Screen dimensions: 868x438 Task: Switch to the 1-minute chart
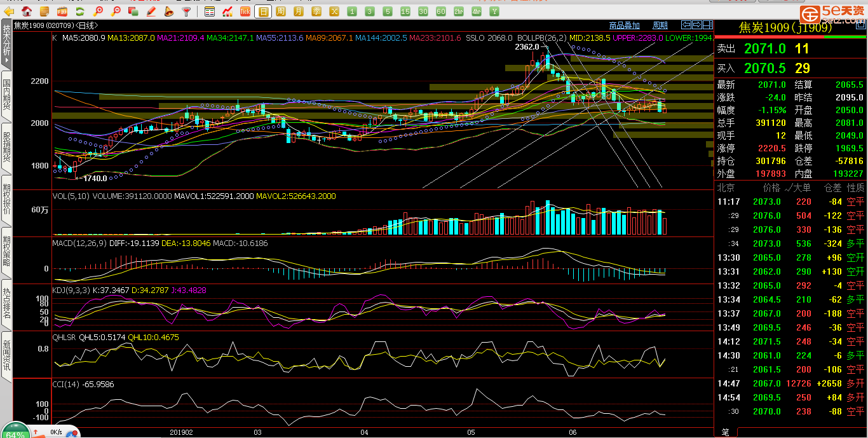click(x=352, y=11)
